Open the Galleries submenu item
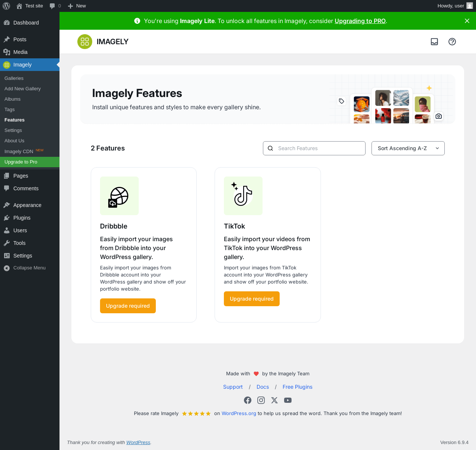The image size is (476, 450). 14,78
